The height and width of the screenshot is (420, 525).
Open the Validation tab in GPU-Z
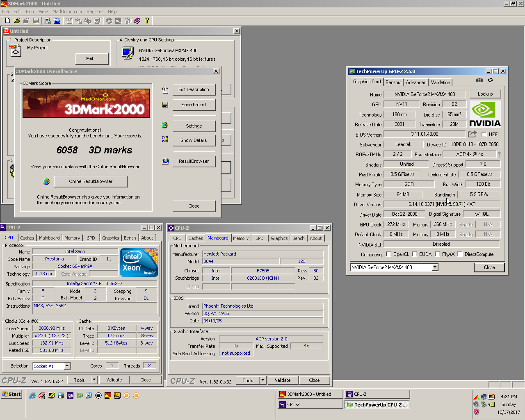[x=441, y=82]
